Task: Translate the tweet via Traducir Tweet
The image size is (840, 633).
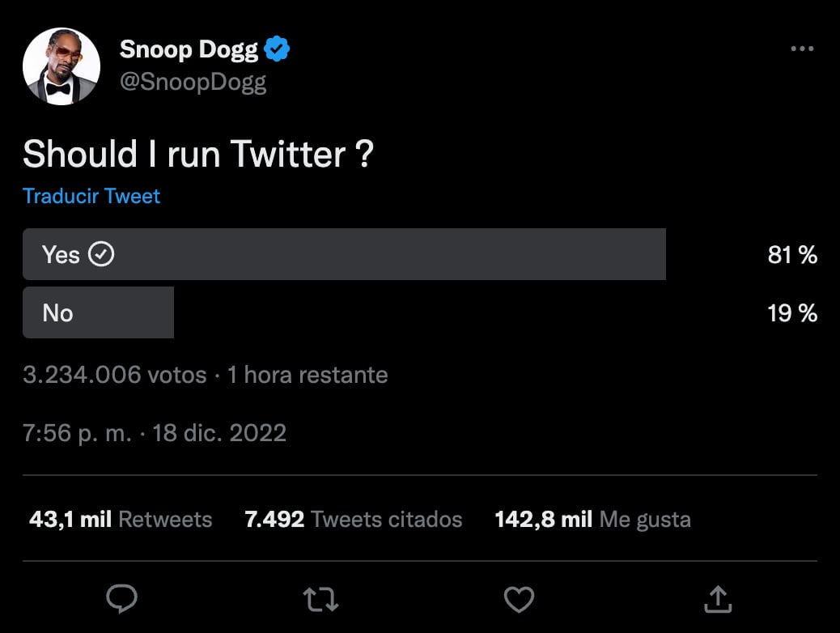Action: coord(91,196)
